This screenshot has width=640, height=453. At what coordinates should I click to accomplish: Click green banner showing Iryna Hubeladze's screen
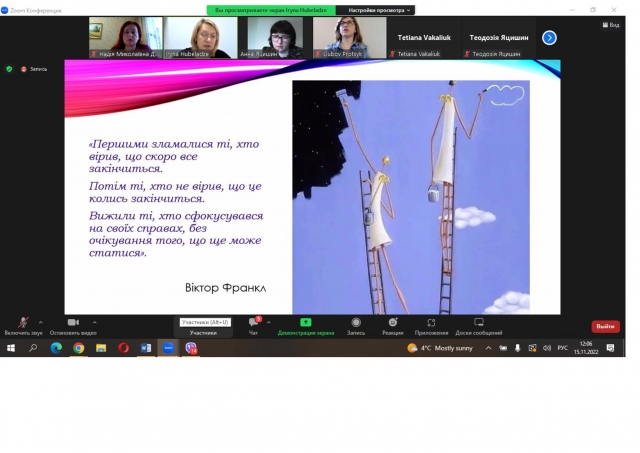[x=271, y=10]
